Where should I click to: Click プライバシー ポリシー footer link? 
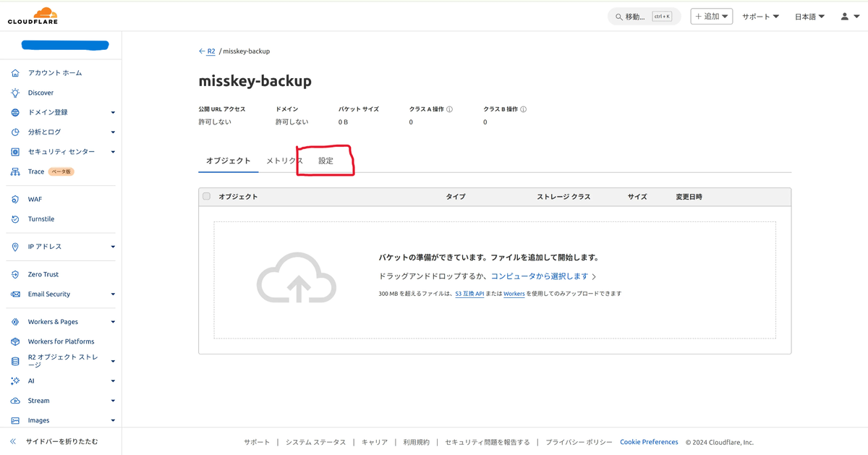click(x=579, y=442)
